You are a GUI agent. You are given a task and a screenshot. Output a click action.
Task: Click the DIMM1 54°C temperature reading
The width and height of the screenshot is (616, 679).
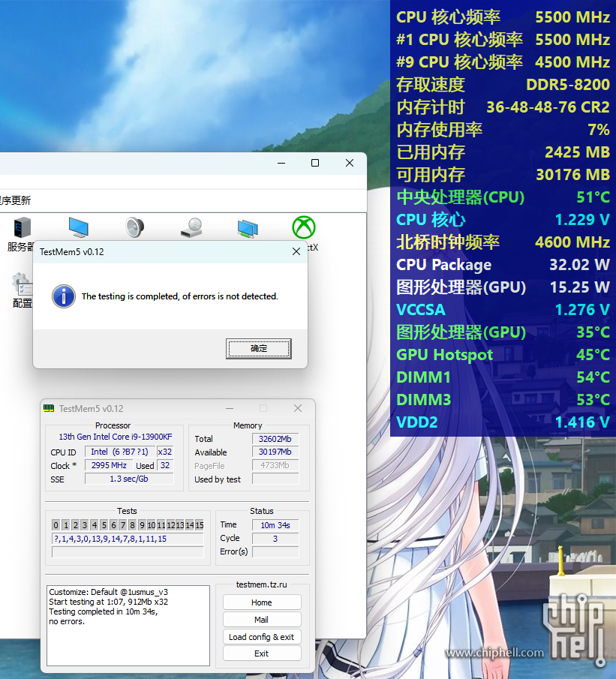503,377
